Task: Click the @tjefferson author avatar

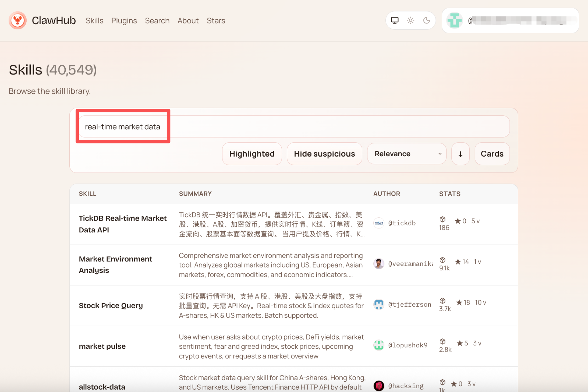Action: click(379, 305)
